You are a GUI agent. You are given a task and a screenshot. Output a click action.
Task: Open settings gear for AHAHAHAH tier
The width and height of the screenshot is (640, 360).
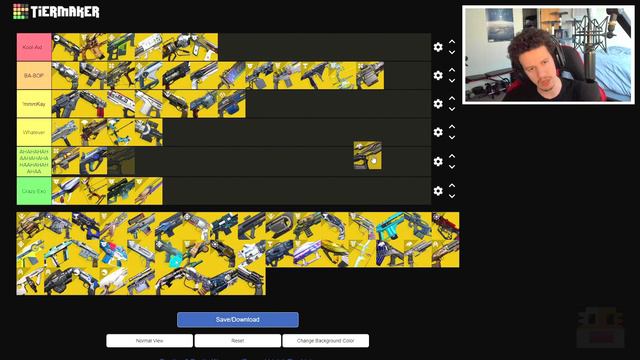point(438,162)
